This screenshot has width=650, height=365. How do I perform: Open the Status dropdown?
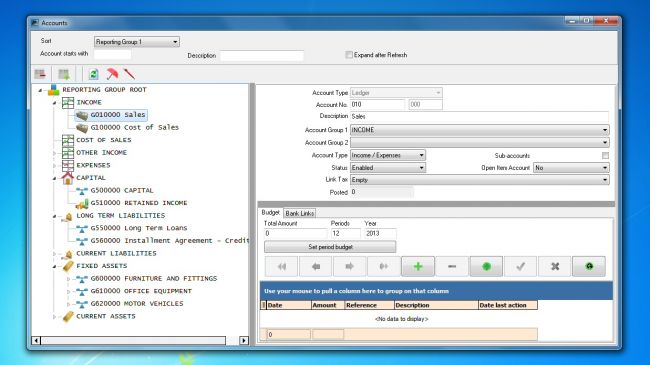tap(421, 168)
